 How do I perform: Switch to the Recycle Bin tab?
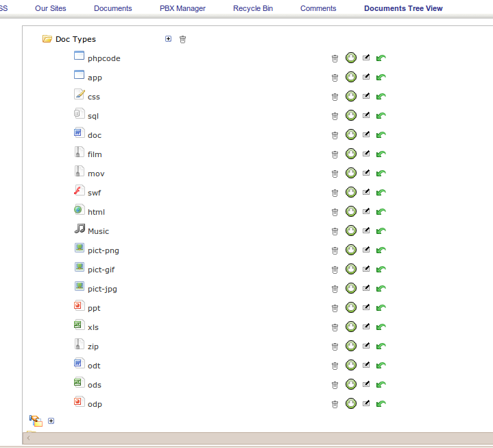252,8
